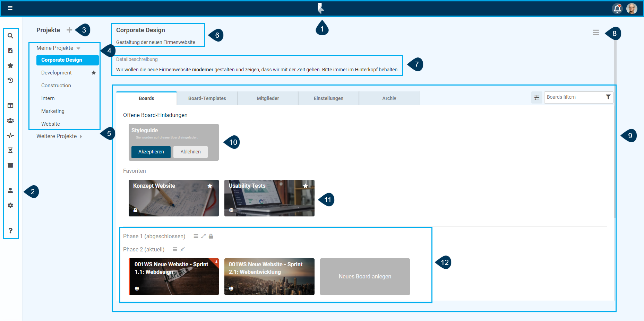Screen dimensions: 644x321
Task: Open the history clock icon in sidebar
Action: [x=10, y=80]
